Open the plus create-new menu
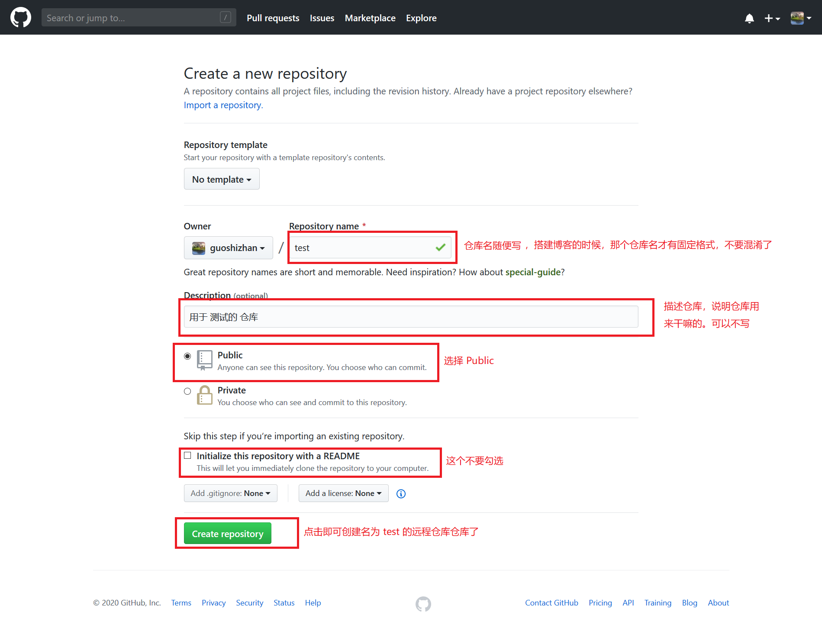Screen dimensions: 822x644 pyautogui.click(x=772, y=18)
